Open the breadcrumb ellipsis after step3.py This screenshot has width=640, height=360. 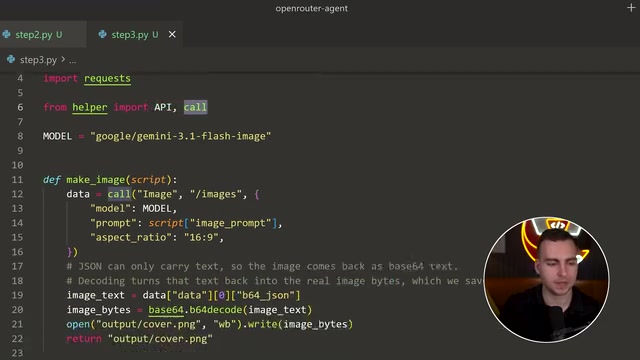tap(73, 60)
